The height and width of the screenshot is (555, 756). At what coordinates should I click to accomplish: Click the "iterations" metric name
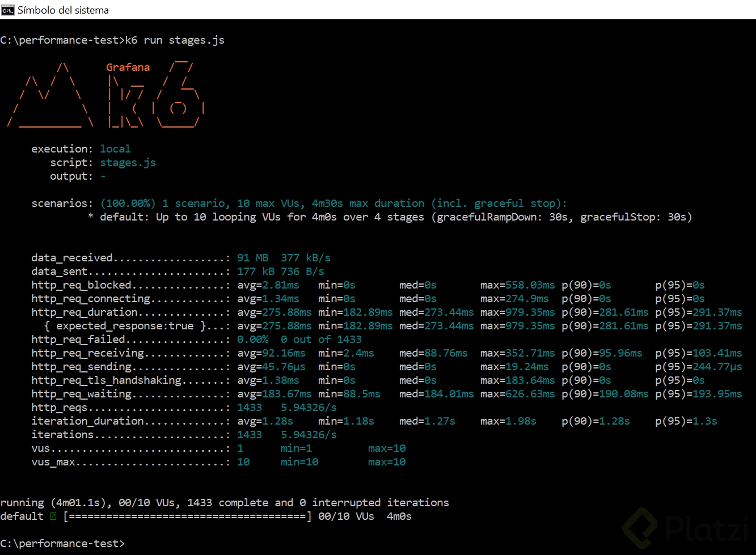click(x=62, y=435)
